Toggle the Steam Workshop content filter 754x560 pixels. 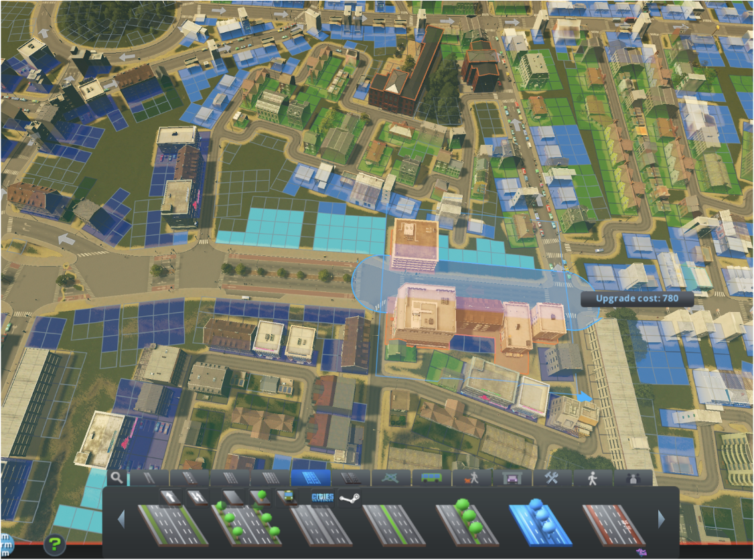tap(350, 498)
